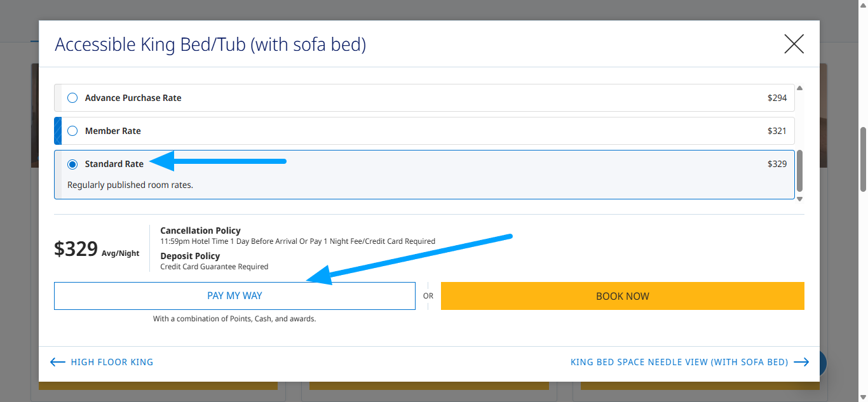Image resolution: width=868 pixels, height=402 pixels.
Task: Click the Cancellation Policy heading
Action: 200,231
